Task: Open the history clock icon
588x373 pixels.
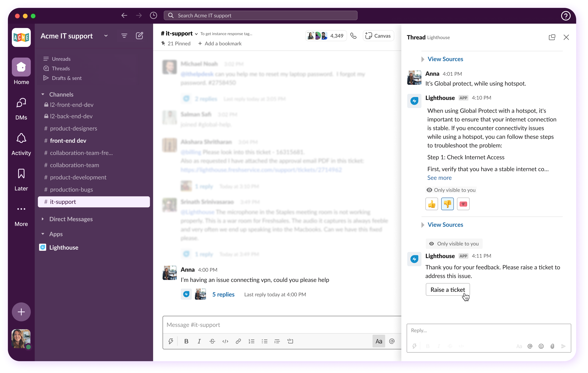Action: point(153,16)
